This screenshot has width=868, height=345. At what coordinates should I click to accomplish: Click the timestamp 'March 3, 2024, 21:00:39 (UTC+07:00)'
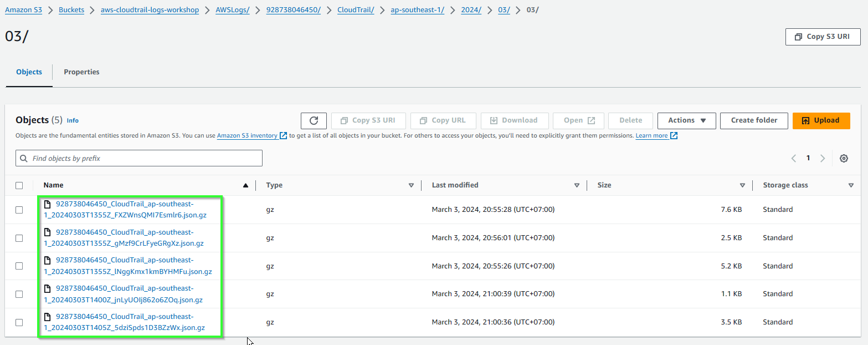coord(493,294)
